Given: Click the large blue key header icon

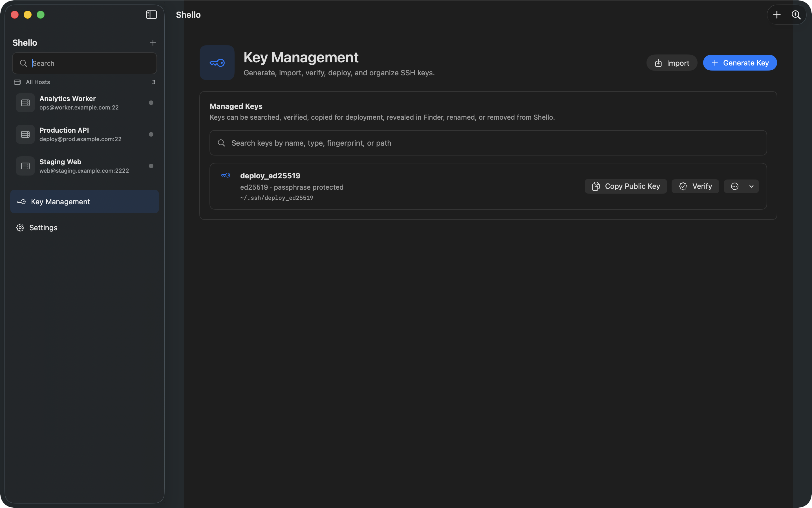Looking at the screenshot, I should (x=217, y=63).
